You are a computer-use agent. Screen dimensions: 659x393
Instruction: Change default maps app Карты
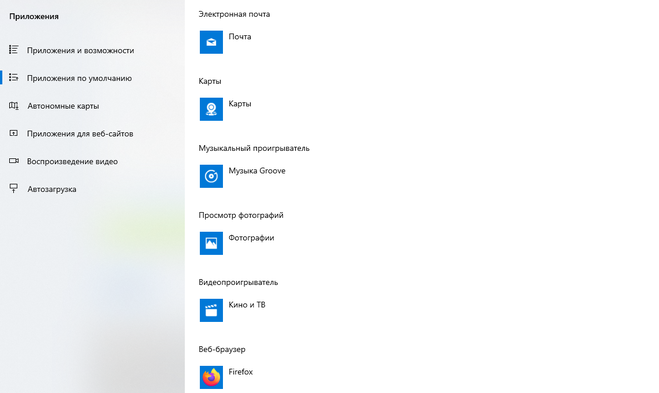tap(226, 109)
